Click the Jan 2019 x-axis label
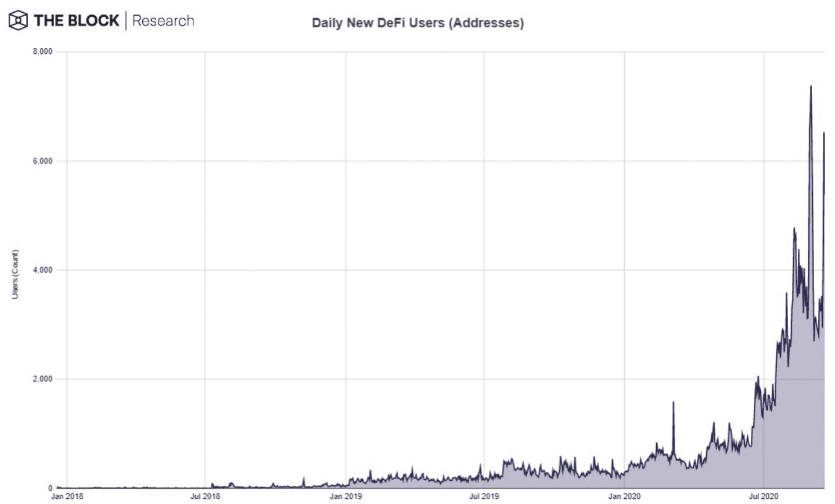Screen dimensions: 835x504 [x=345, y=496]
